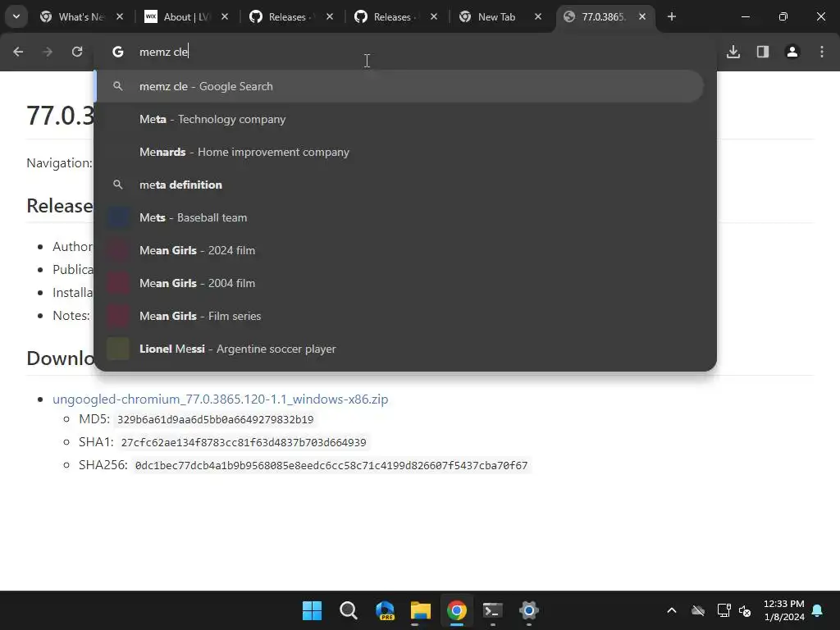
Task: Download ungoogled-chromium windows-x86.zip link
Action: (220, 399)
